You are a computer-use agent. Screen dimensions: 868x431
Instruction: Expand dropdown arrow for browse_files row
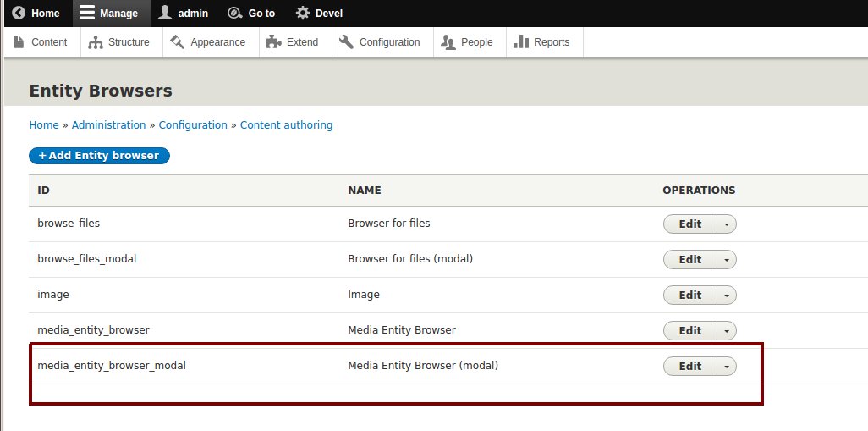pos(727,224)
